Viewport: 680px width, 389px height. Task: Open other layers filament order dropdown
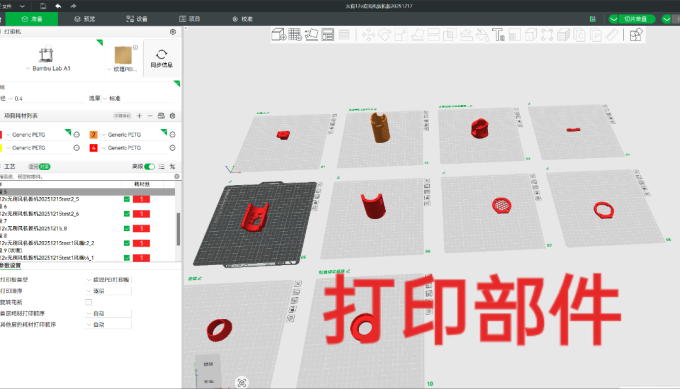(x=108, y=325)
